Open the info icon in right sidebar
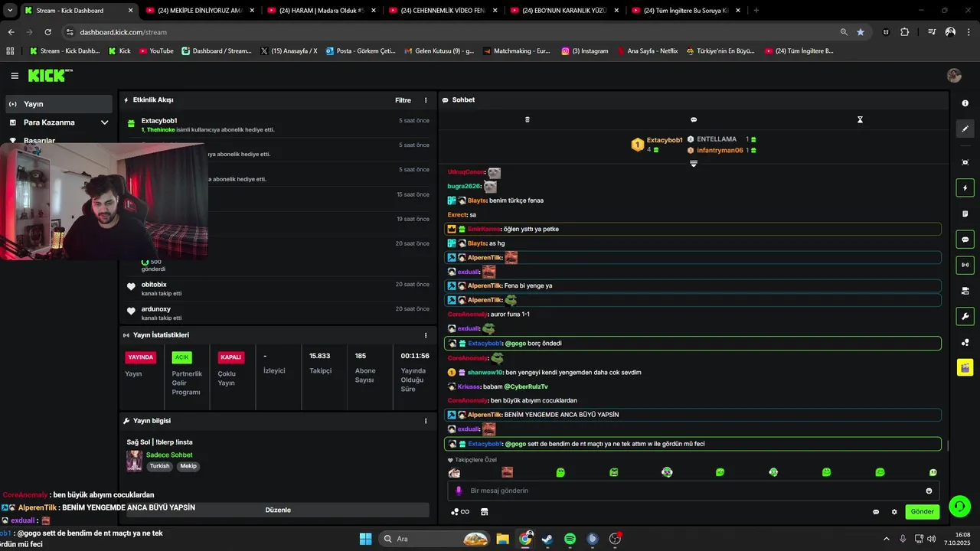The height and width of the screenshot is (551, 980). [965, 103]
